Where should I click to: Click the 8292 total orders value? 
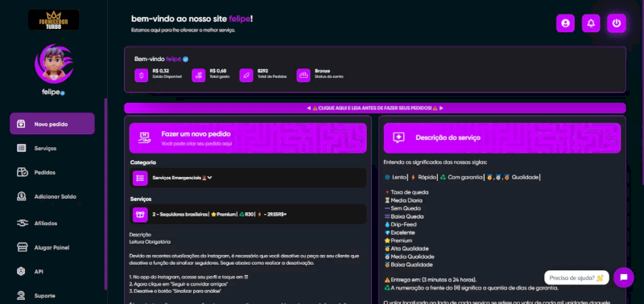(263, 71)
